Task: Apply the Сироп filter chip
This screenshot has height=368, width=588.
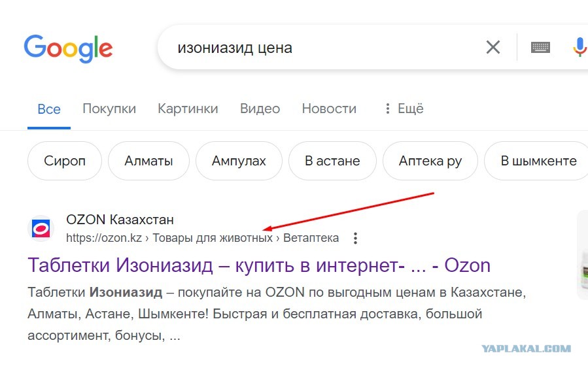Action: [x=65, y=161]
